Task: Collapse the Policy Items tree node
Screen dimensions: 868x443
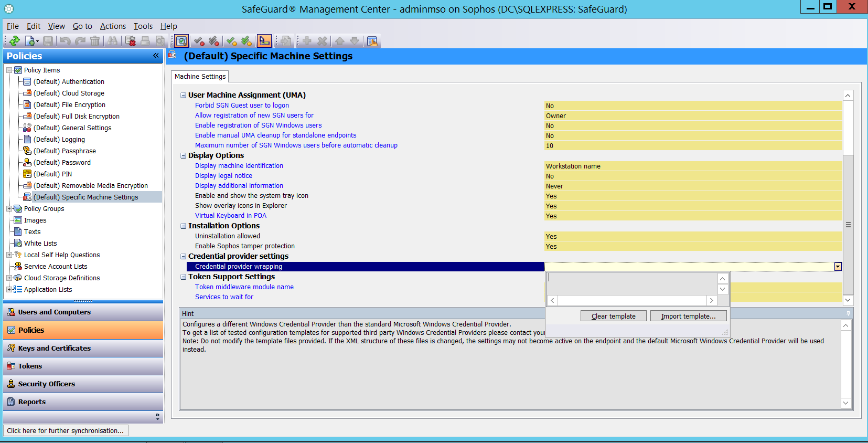Action: [9, 70]
